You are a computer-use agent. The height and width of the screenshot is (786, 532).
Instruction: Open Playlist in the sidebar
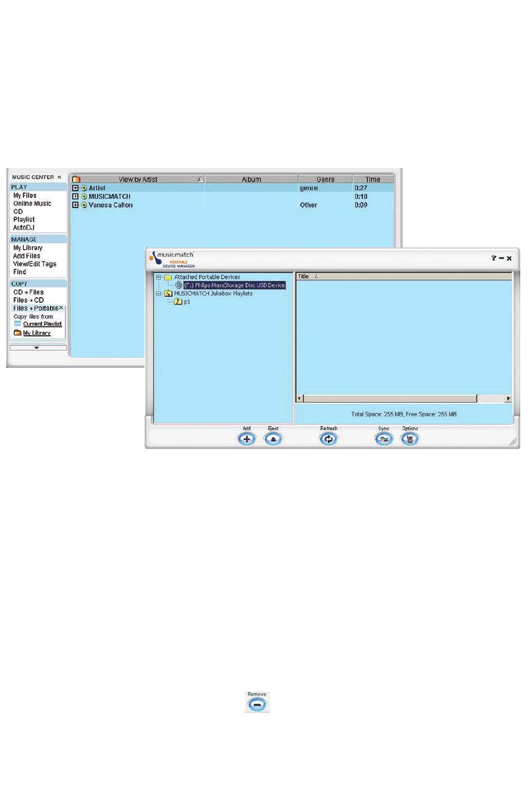point(24,219)
